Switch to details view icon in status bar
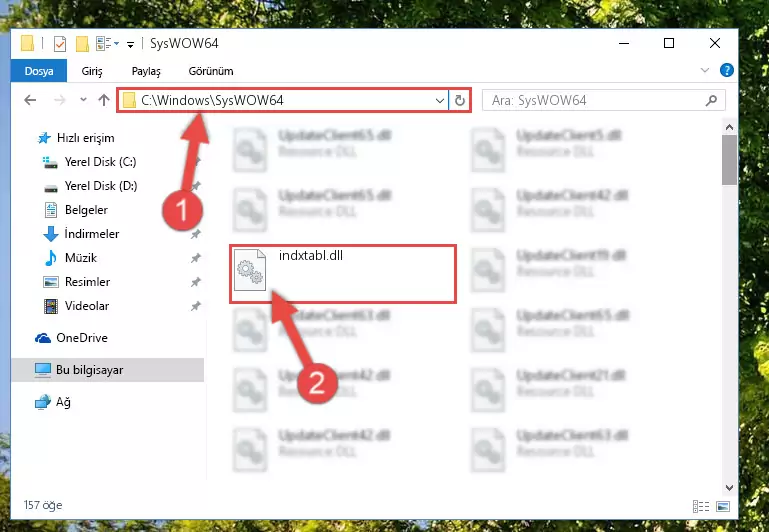This screenshot has height=532, width=769. [701, 506]
